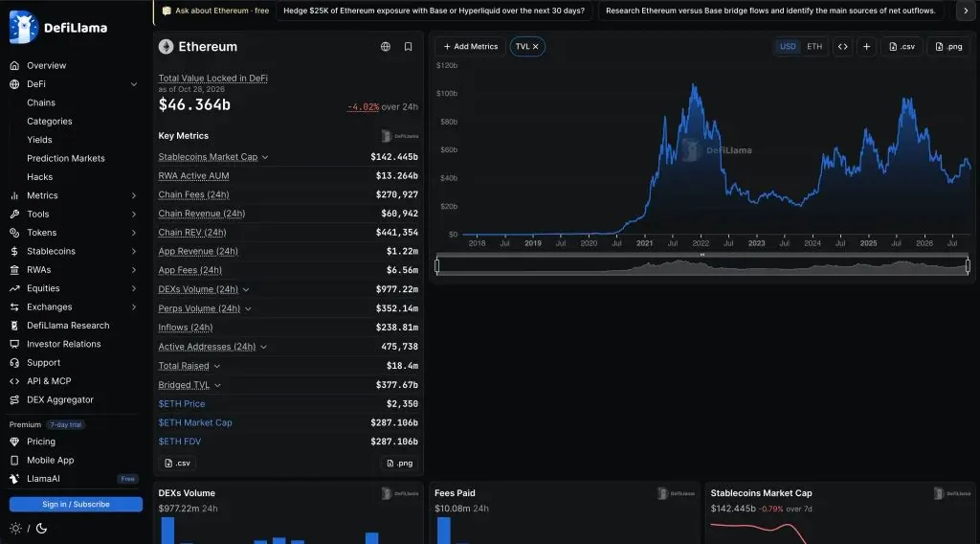Click the DefiLlama logo

[58, 28]
